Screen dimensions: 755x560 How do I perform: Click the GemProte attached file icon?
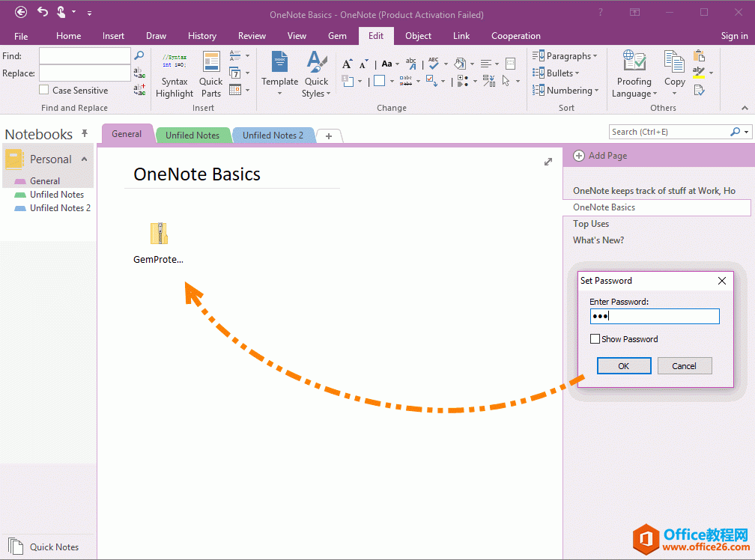[x=158, y=234]
